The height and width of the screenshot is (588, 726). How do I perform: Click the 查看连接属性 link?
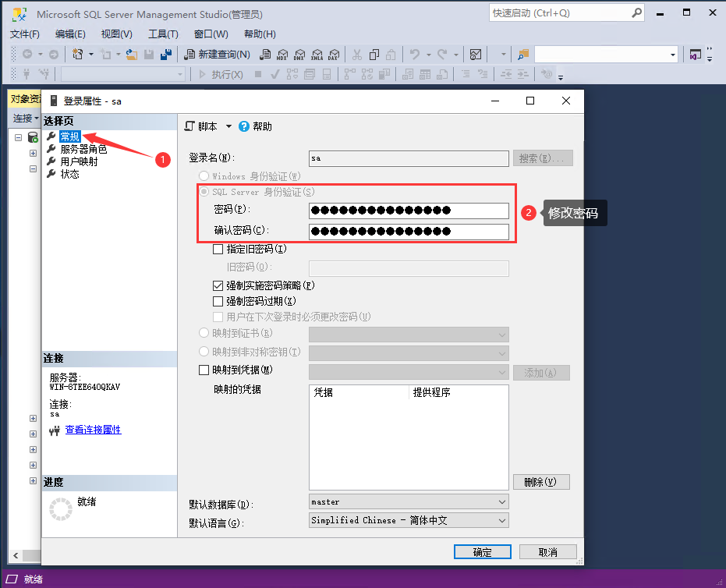93,430
